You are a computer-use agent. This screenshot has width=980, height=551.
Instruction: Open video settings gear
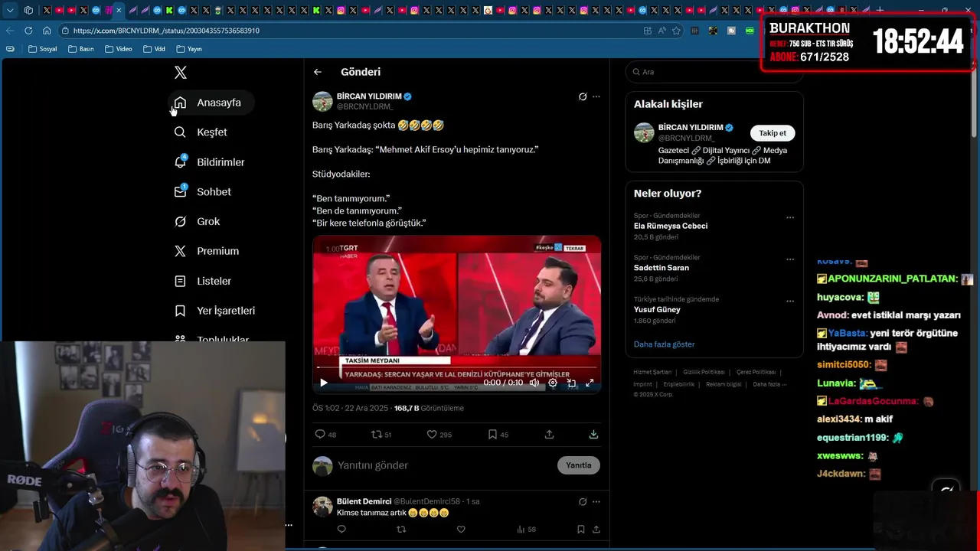point(553,383)
